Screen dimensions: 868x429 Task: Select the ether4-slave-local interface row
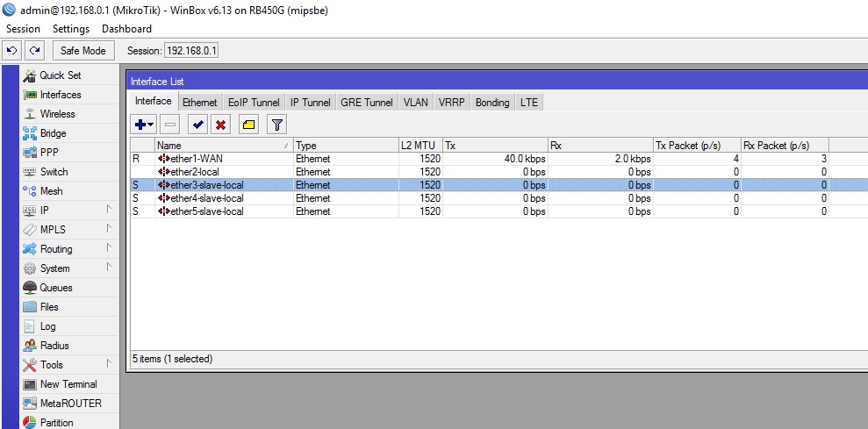[x=499, y=198]
